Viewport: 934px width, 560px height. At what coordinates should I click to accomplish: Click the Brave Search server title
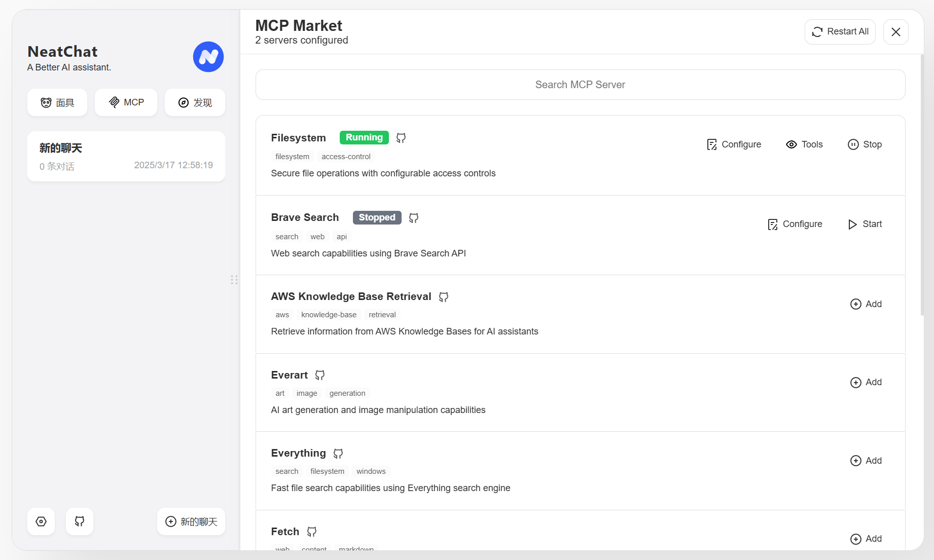coord(305,217)
